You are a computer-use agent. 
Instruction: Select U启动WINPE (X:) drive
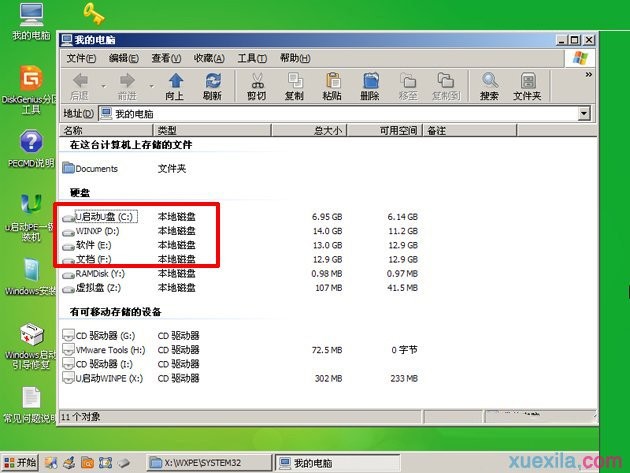103,379
